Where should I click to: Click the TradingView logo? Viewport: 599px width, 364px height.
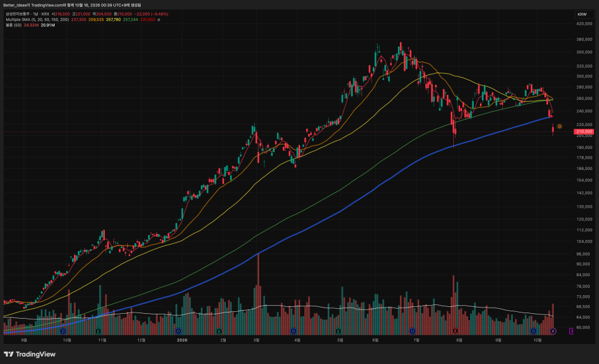coord(30,355)
